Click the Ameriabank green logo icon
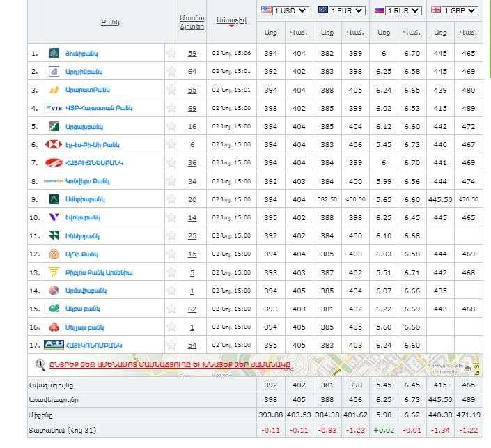This screenshot has height=448, width=491. click(x=54, y=199)
